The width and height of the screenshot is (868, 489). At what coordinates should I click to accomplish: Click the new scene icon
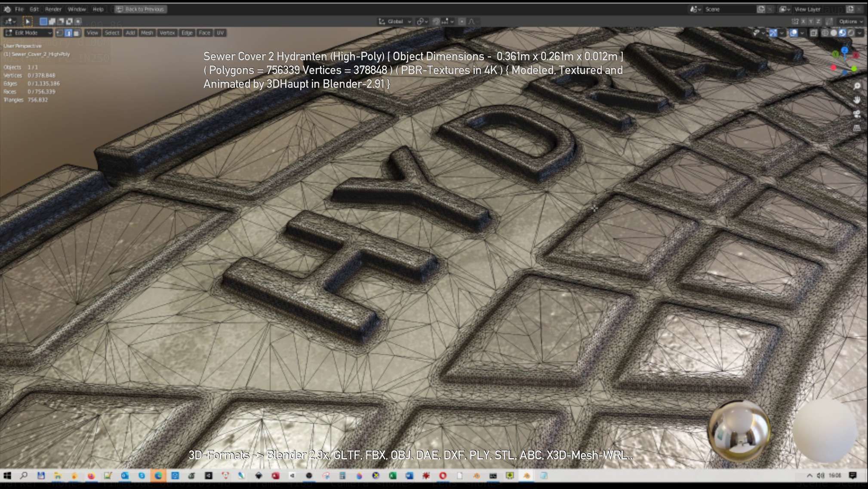(761, 9)
